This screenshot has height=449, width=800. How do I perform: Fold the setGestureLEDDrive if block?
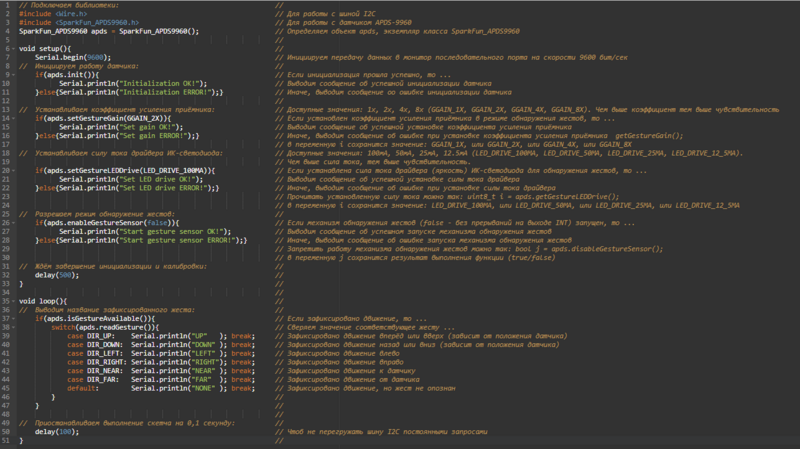tap(13, 171)
